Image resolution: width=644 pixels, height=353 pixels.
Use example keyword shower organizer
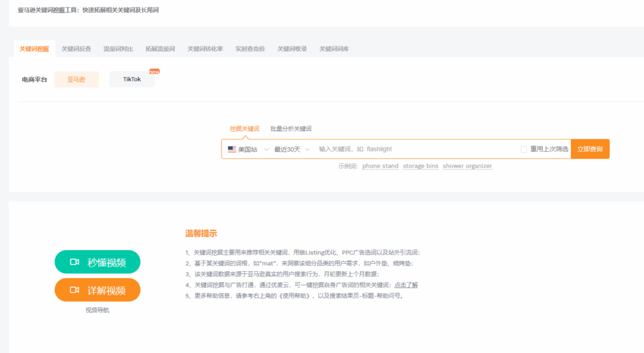467,166
